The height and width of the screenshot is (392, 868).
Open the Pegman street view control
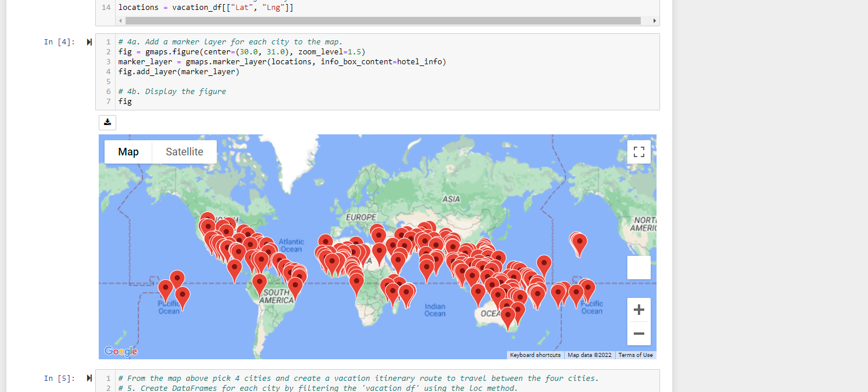click(638, 268)
